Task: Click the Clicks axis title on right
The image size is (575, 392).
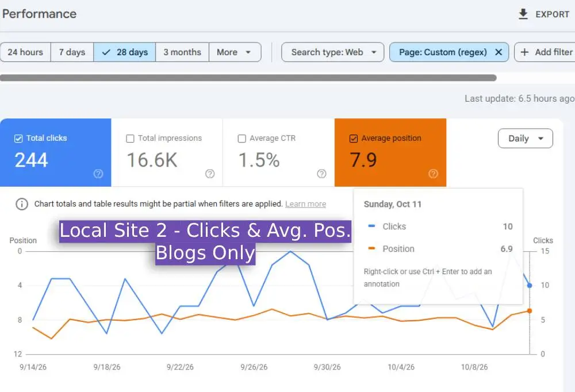Action: [543, 241]
